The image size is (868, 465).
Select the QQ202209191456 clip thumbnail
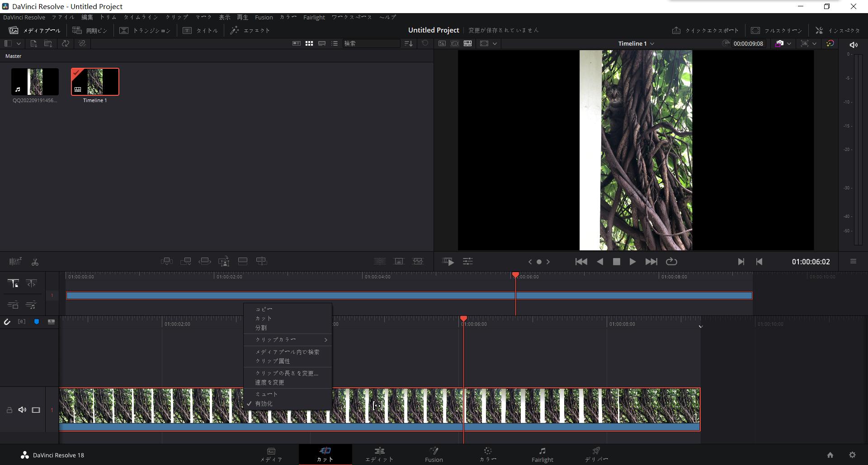35,82
